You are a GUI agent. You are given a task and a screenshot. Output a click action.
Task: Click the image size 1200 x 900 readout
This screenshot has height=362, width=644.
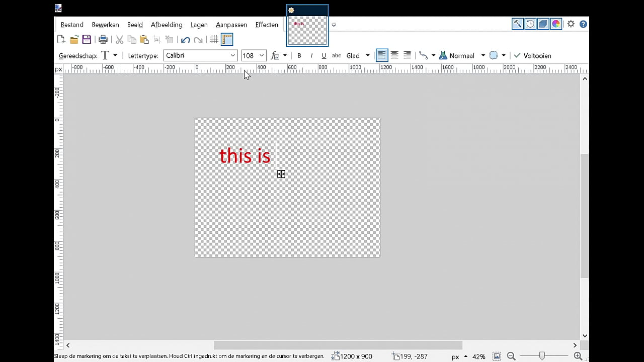[x=352, y=356]
